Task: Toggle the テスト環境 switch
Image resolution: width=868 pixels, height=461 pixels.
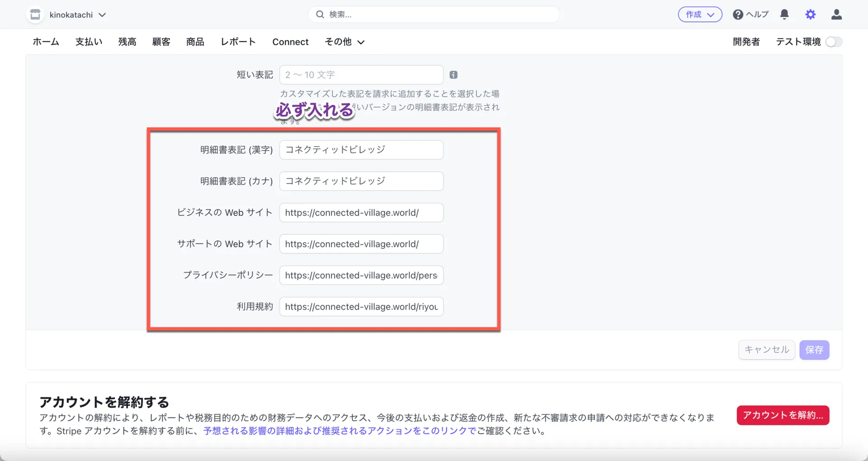Action: (833, 42)
